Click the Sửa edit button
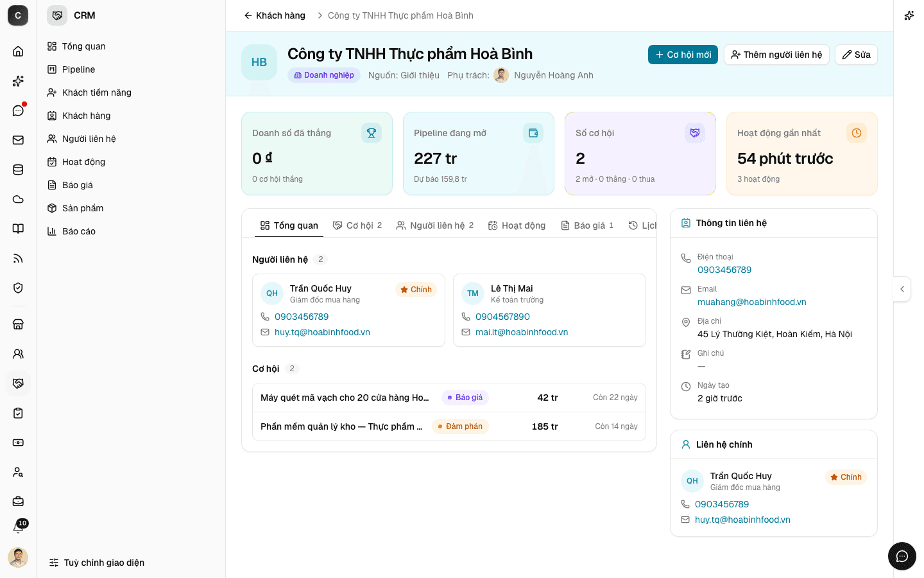924x578 pixels. (856, 55)
